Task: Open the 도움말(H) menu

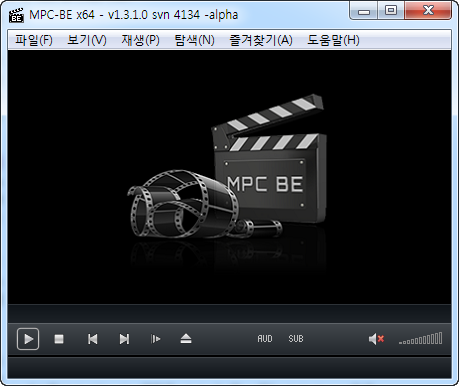Action: 333,40
